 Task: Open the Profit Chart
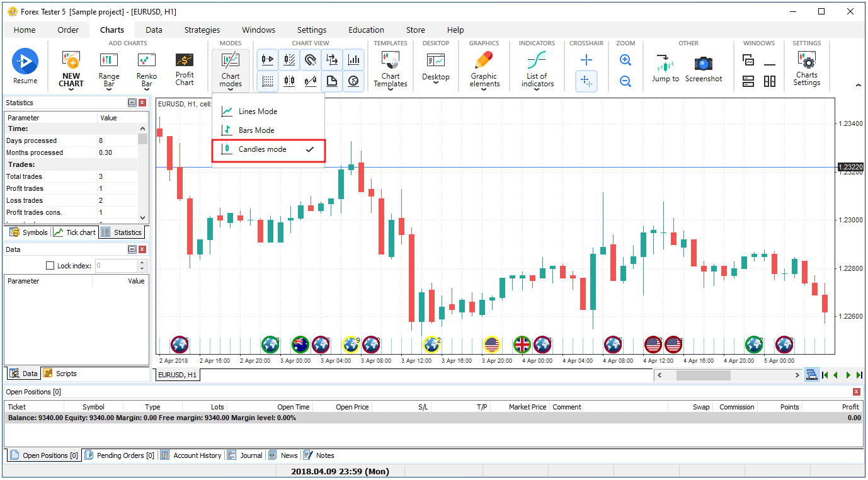(x=185, y=68)
